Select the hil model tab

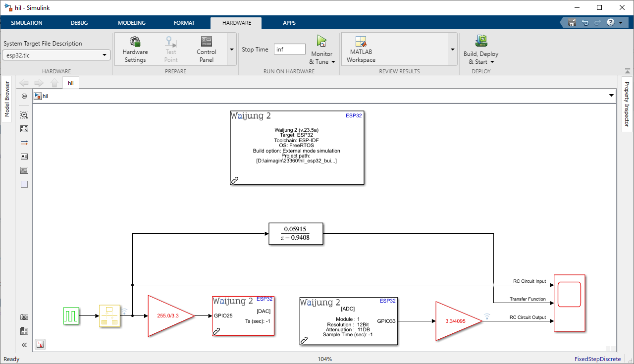pyautogui.click(x=71, y=83)
